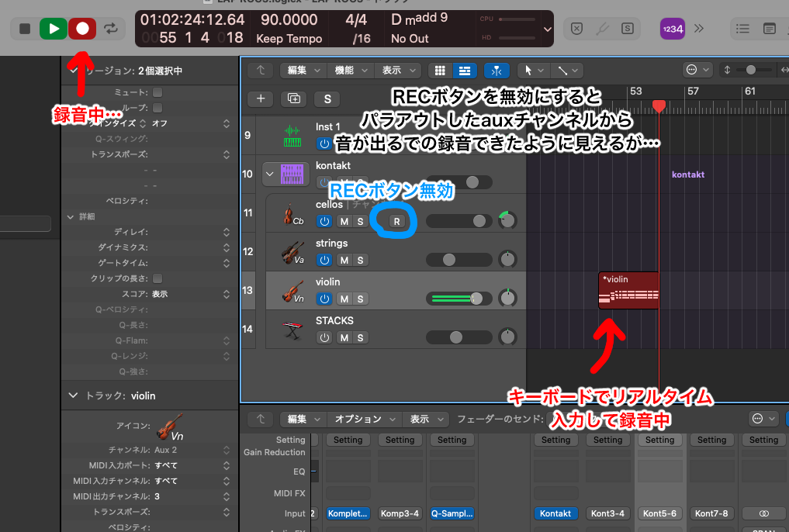The height and width of the screenshot is (532, 789).
Task: Click the green Play button
Action: coord(54,29)
